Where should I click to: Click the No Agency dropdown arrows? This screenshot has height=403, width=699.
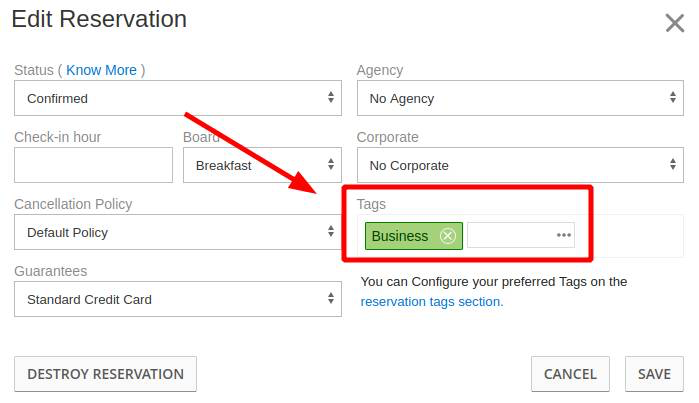click(673, 97)
